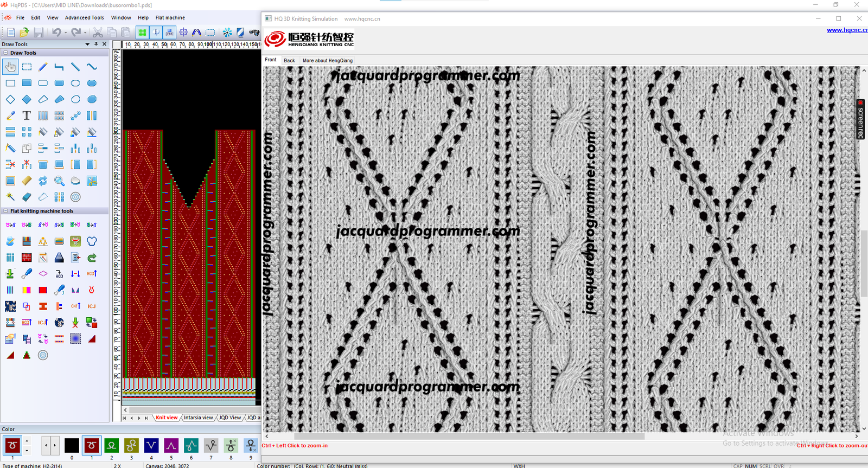Select color swatch number 4 (navy)
Image resolution: width=868 pixels, height=468 pixels.
click(151, 446)
